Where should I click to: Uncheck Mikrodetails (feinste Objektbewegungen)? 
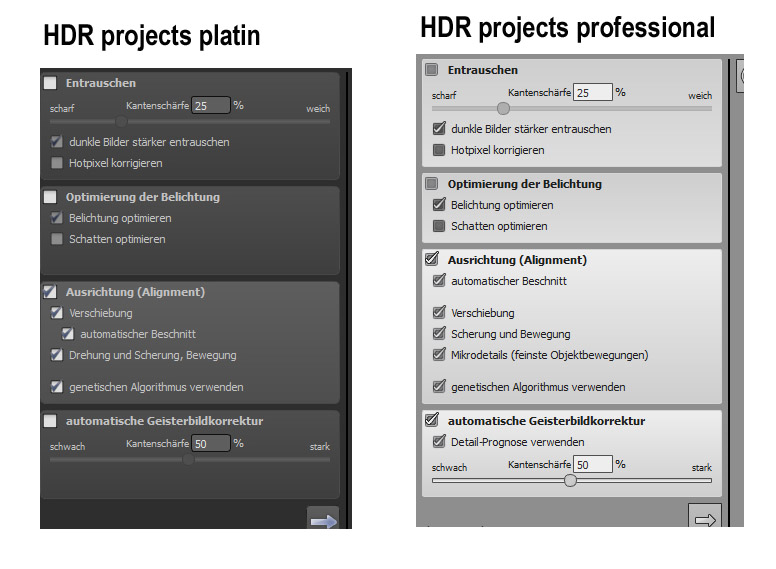tap(439, 354)
